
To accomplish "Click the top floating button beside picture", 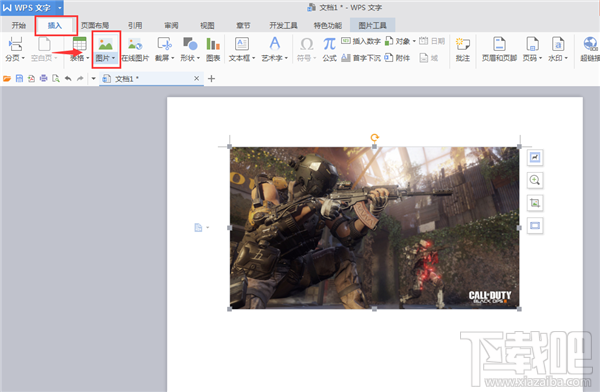I will pyautogui.click(x=535, y=157).
